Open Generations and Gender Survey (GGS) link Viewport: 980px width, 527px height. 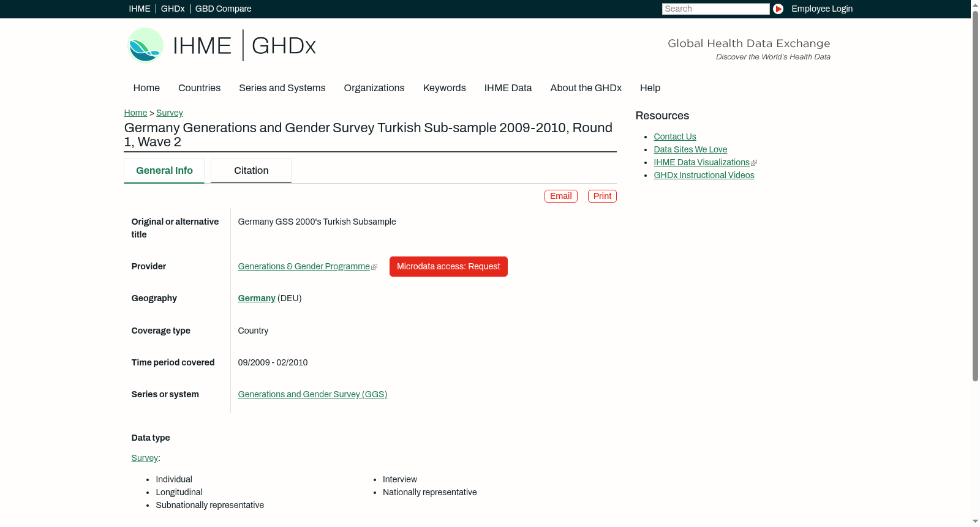pyautogui.click(x=312, y=394)
